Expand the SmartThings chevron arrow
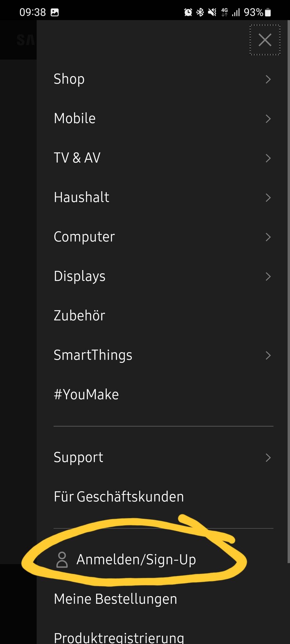Screen dimensions: 290x644 pyautogui.click(x=268, y=355)
